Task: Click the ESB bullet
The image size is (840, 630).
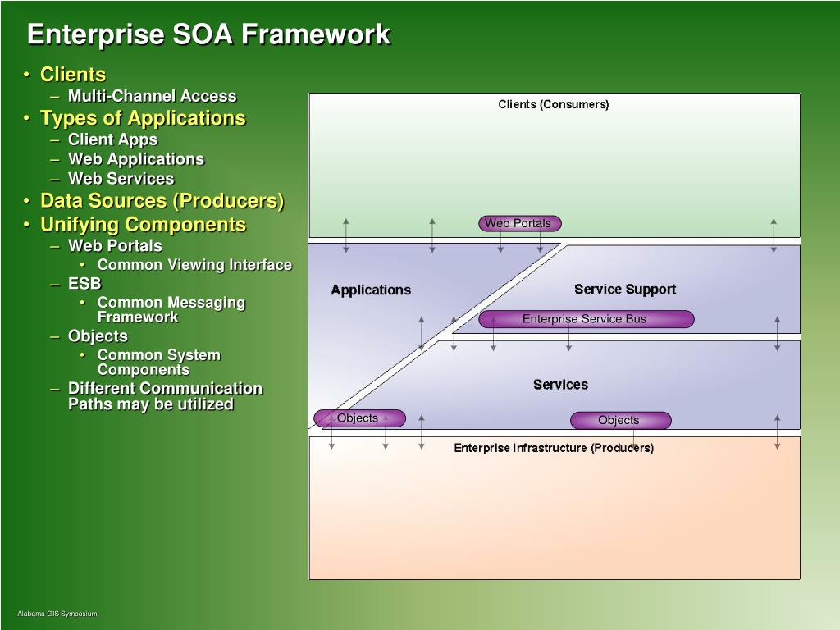Action: pyautogui.click(x=84, y=283)
